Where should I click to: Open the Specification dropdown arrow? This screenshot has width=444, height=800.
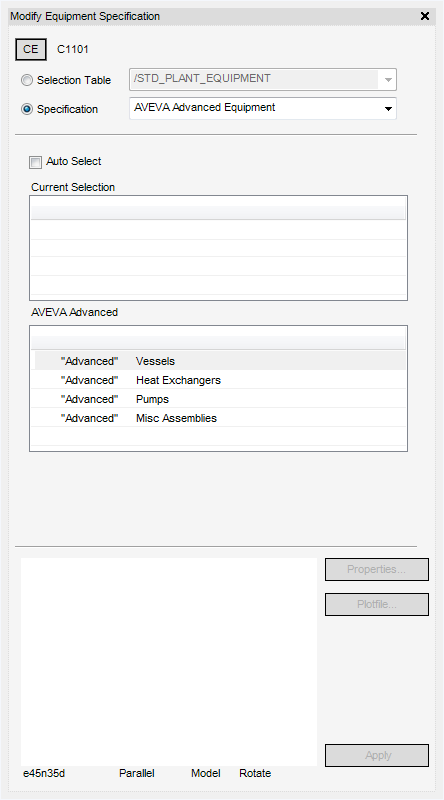[388, 109]
